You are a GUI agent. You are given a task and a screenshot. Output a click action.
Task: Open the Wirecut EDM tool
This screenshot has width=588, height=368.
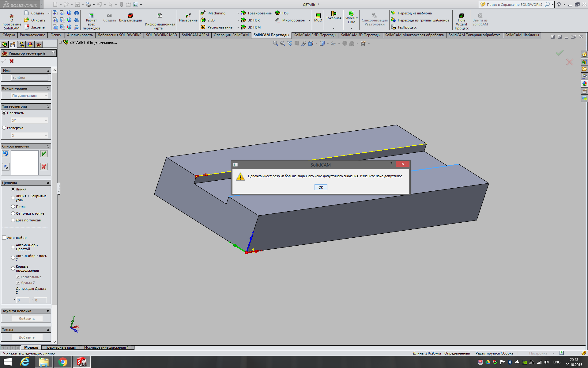point(351,14)
